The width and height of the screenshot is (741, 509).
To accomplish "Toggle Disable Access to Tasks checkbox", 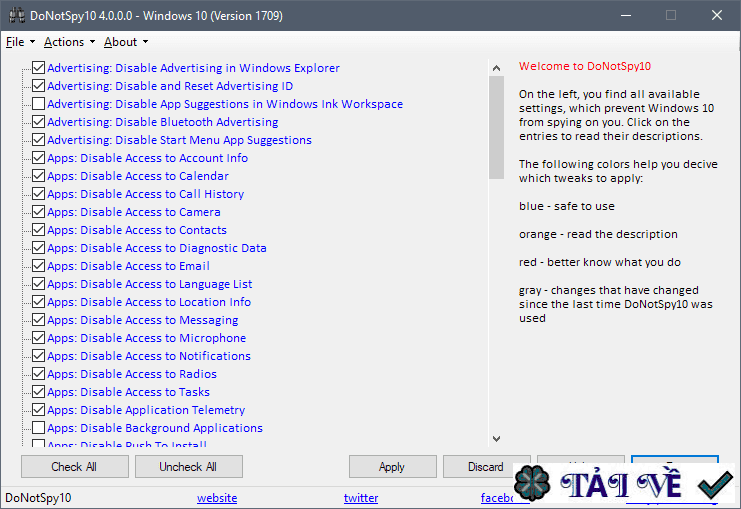I will 39,391.
